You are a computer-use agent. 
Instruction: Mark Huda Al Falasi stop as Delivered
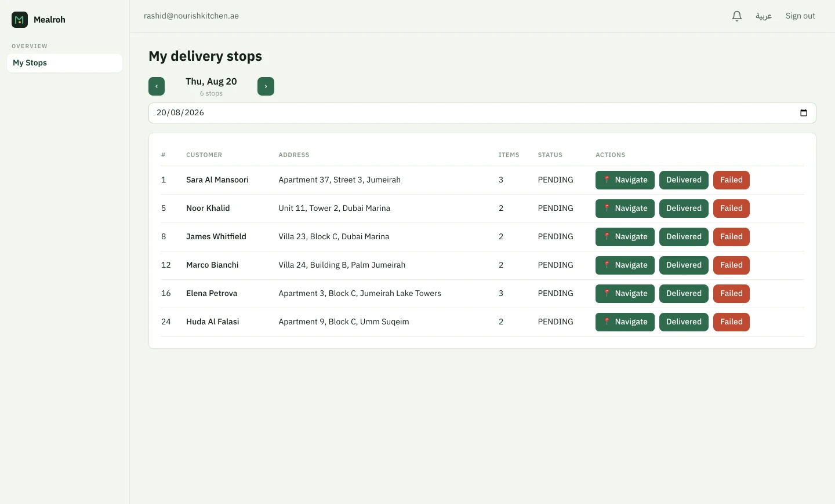coord(684,322)
